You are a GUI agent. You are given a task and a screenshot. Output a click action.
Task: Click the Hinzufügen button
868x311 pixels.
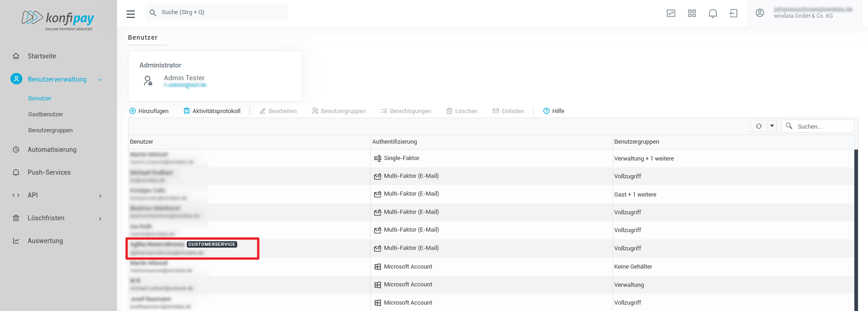coord(149,111)
